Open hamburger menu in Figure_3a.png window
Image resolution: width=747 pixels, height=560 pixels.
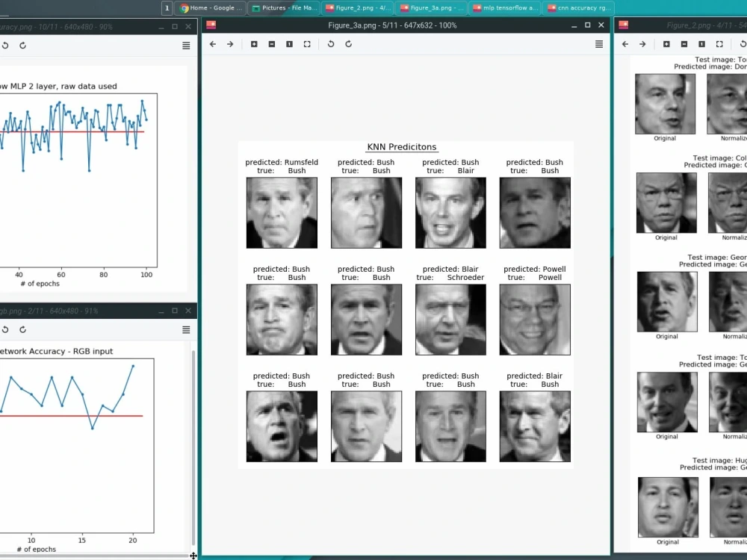tap(599, 44)
